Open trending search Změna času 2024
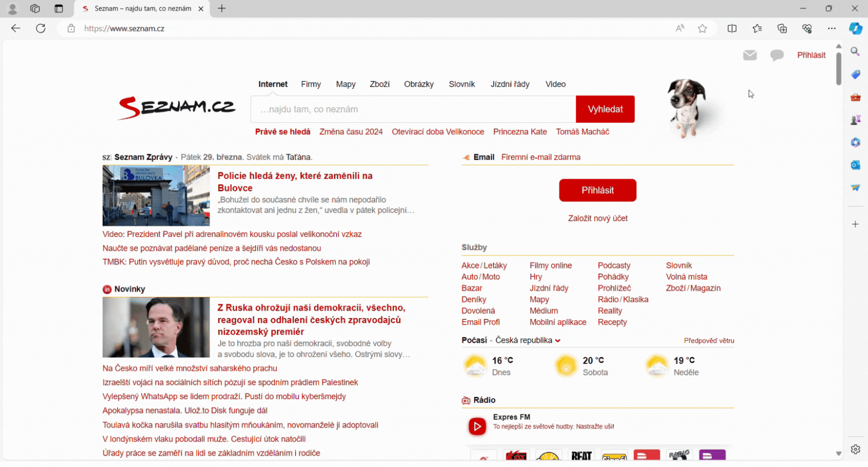The image size is (868, 467). pyautogui.click(x=351, y=132)
